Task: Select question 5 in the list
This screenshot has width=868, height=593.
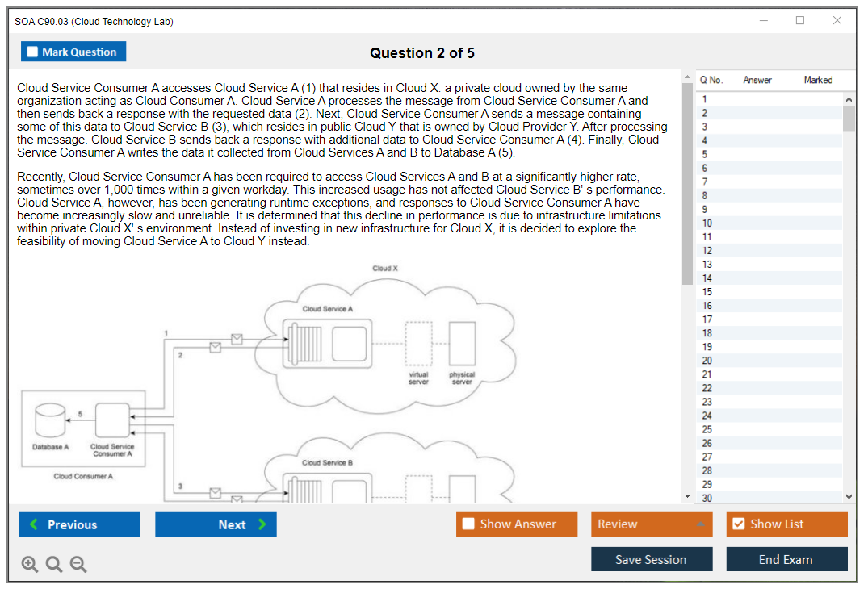Action: [x=705, y=154]
